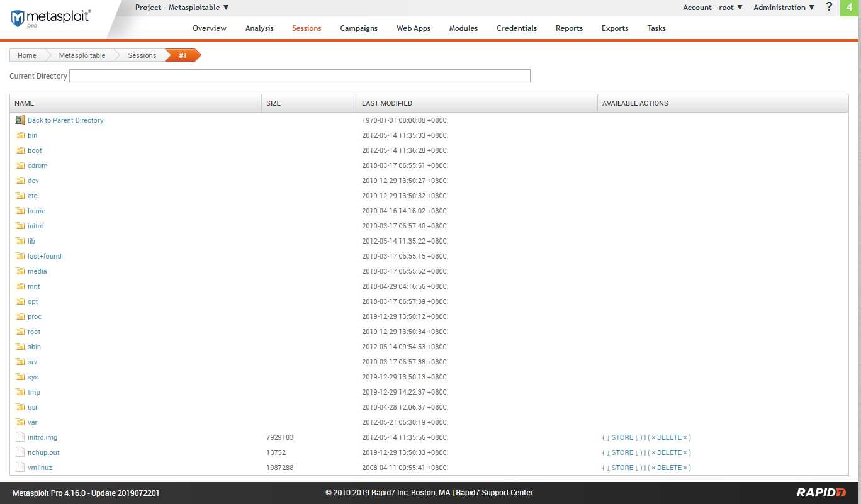
Task: Click the Metasploit Pro logo
Action: (50, 18)
